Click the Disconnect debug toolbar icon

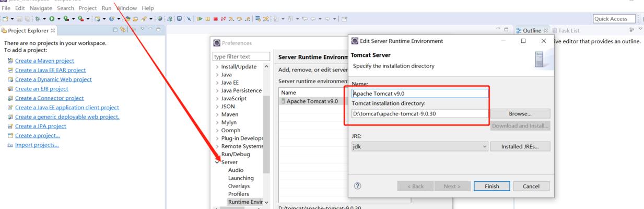[223, 19]
